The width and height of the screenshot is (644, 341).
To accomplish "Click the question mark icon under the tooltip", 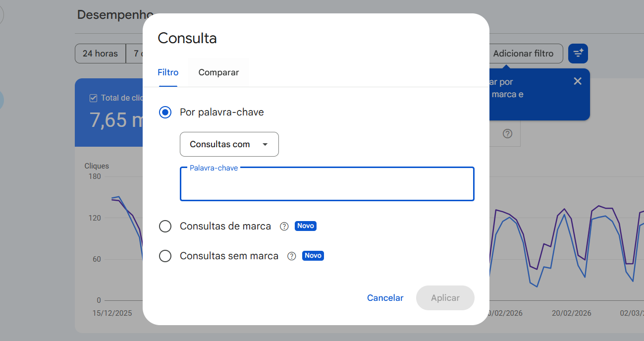I will 507,133.
